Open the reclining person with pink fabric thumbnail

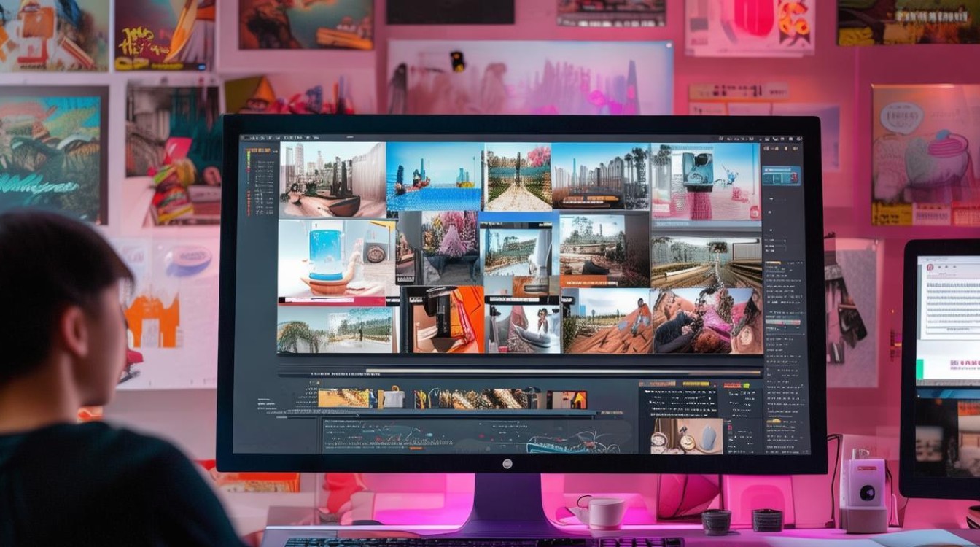pos(707,321)
